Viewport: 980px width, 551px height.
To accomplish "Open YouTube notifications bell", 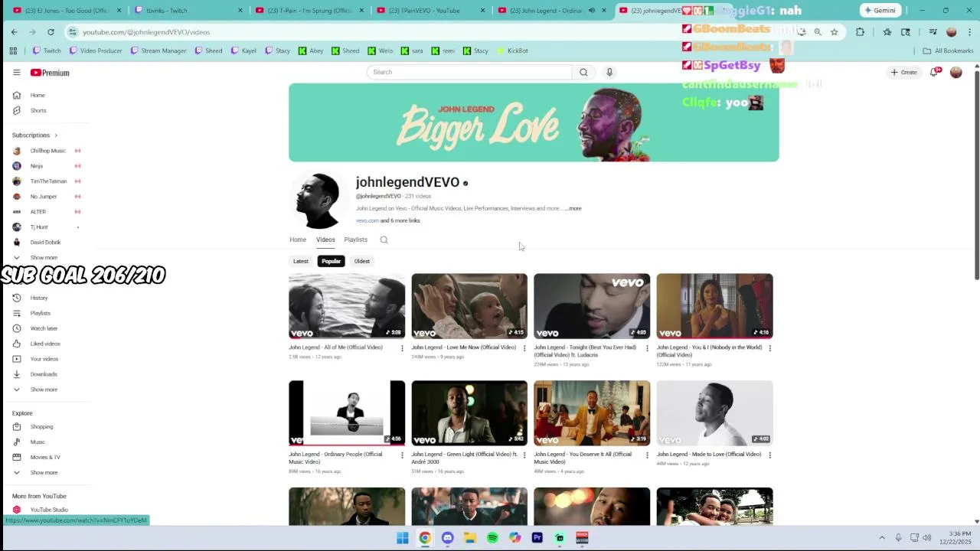I will (x=936, y=72).
